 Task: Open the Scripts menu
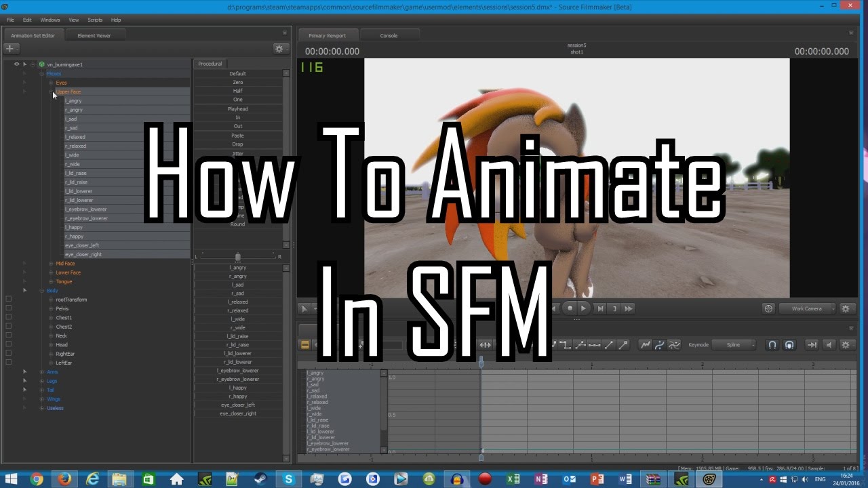[x=95, y=20]
